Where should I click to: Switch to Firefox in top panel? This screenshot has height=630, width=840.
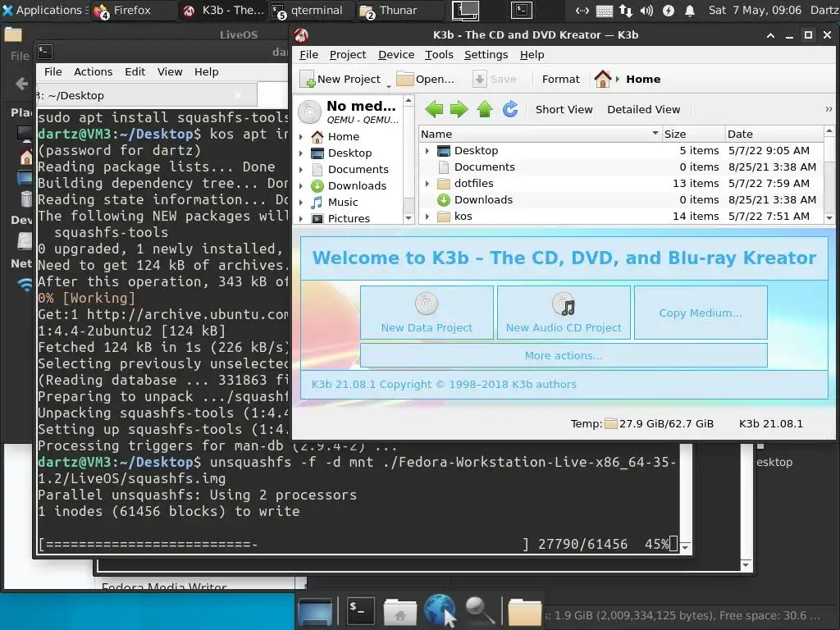tap(134, 10)
